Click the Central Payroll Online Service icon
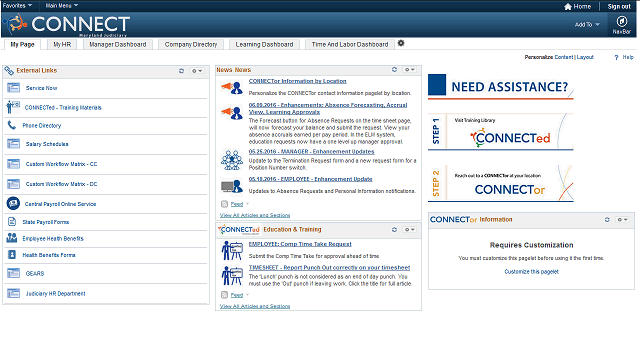640x360 pixels. pos(13,203)
